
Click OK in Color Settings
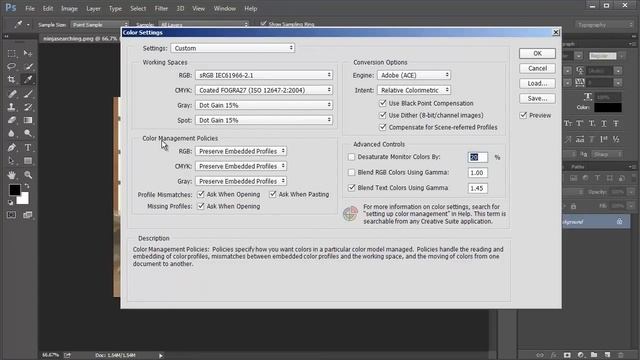click(537, 53)
